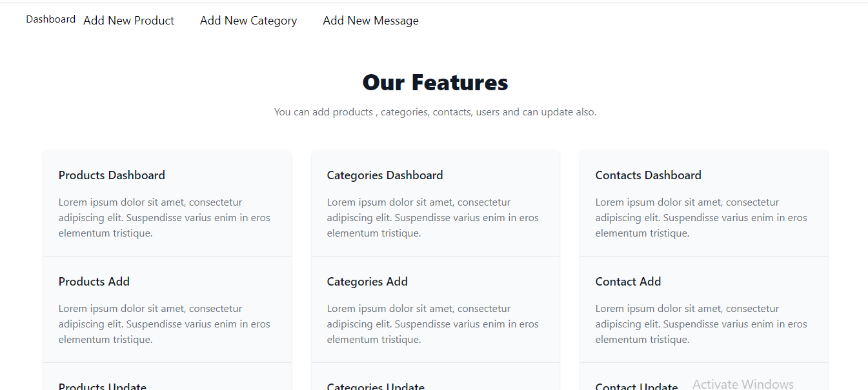Click Contacts Dashboard description paragraph

[701, 218]
